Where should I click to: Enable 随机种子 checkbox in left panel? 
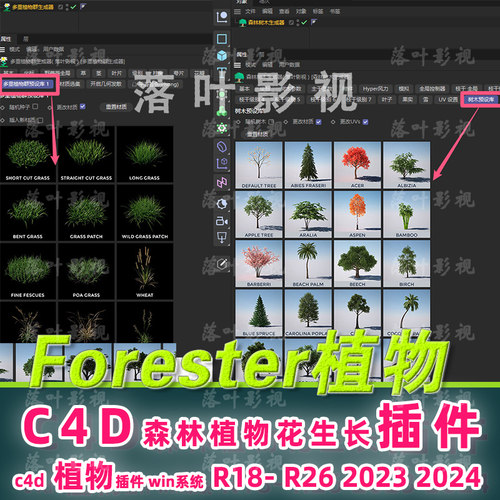35,106
